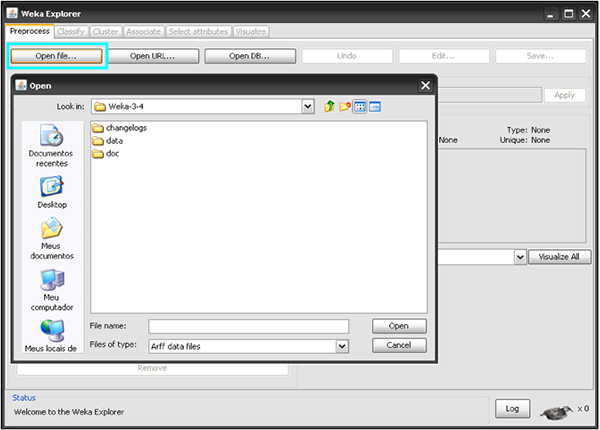This screenshot has width=600, height=430.
Task: Click the Remove button
Action: point(152,368)
